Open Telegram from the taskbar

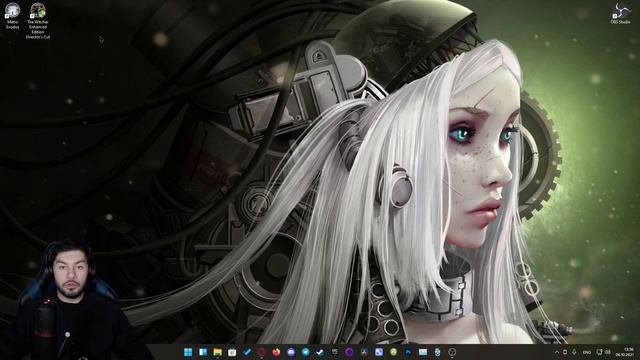tap(306, 352)
